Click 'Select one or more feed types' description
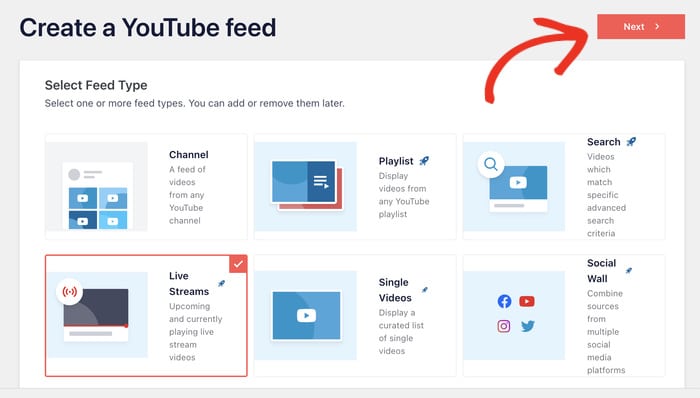 [195, 104]
